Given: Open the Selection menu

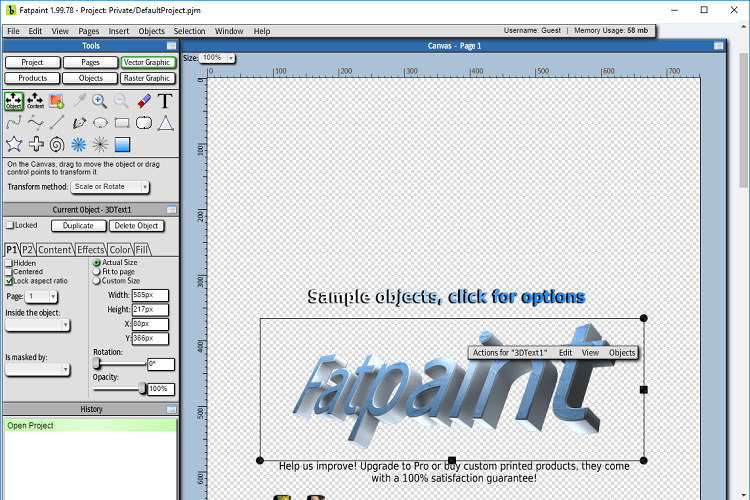Looking at the screenshot, I should tap(189, 31).
